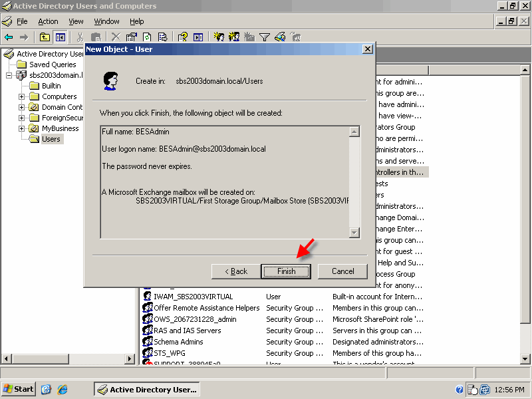Open the Start menu
The height and width of the screenshot is (399, 532).
(19, 389)
